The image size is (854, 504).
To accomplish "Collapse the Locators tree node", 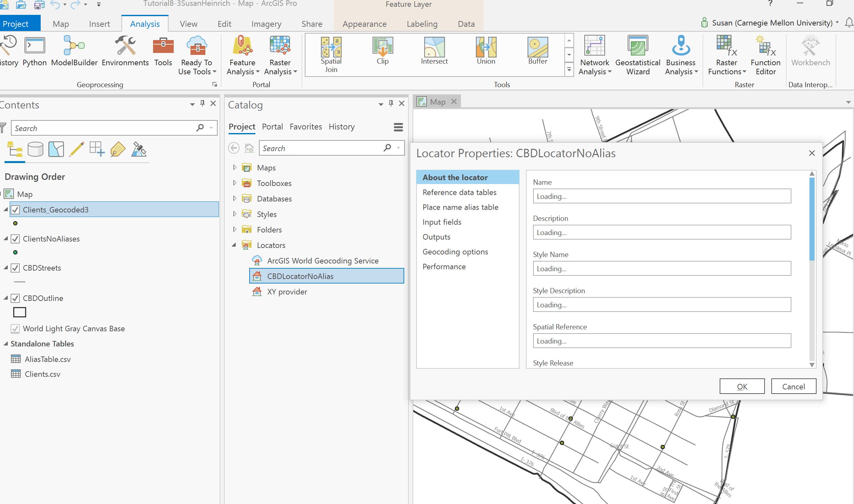I will [x=234, y=245].
